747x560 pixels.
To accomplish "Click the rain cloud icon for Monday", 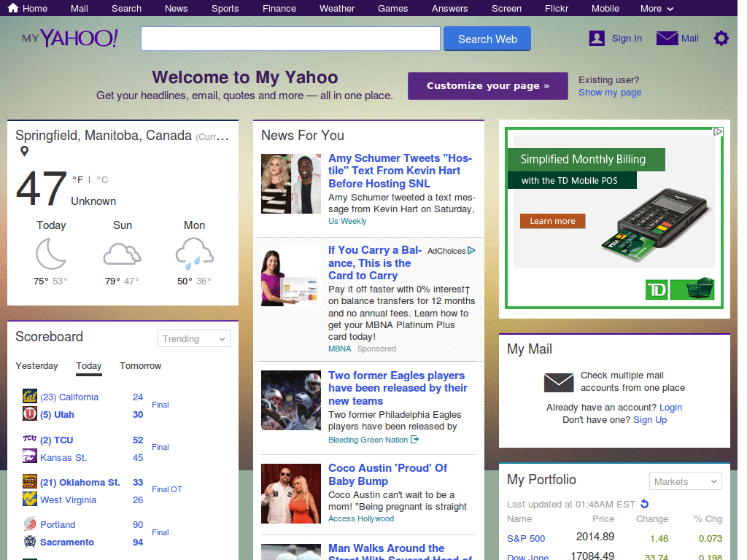I will pos(194,254).
